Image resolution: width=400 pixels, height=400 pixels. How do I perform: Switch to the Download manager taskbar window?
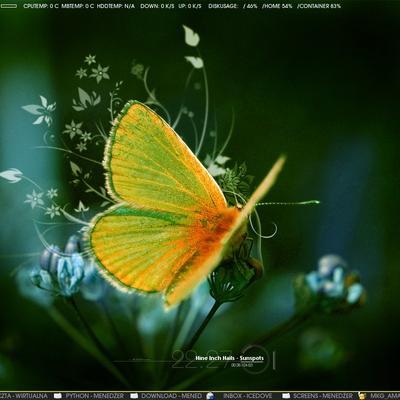(x=171, y=396)
